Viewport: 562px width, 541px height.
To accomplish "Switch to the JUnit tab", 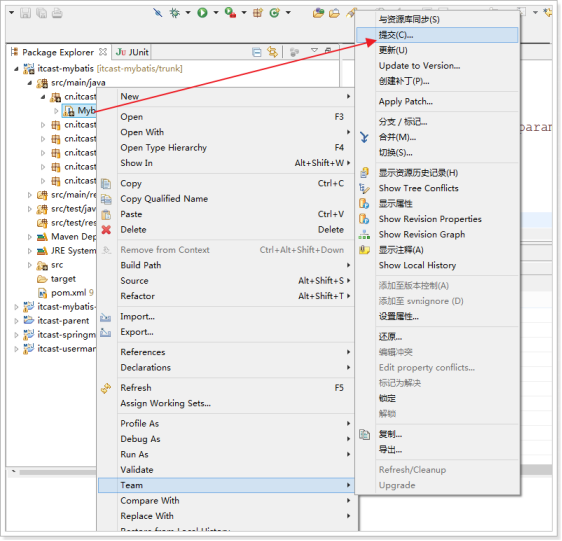I will tap(132, 52).
